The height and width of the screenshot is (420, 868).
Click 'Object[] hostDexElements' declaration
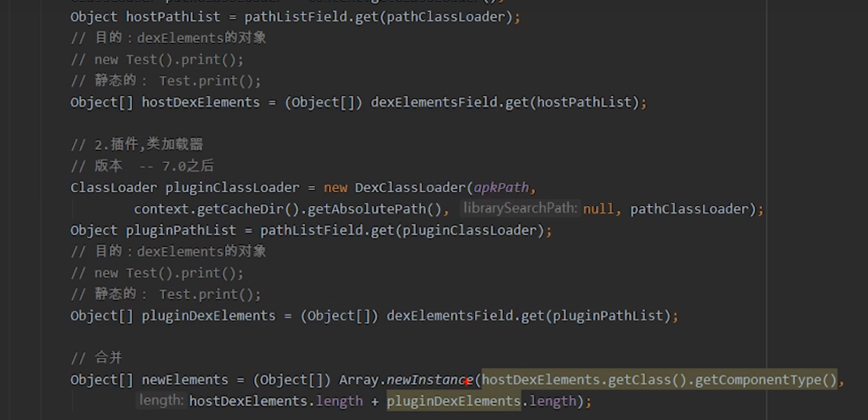tap(165, 103)
